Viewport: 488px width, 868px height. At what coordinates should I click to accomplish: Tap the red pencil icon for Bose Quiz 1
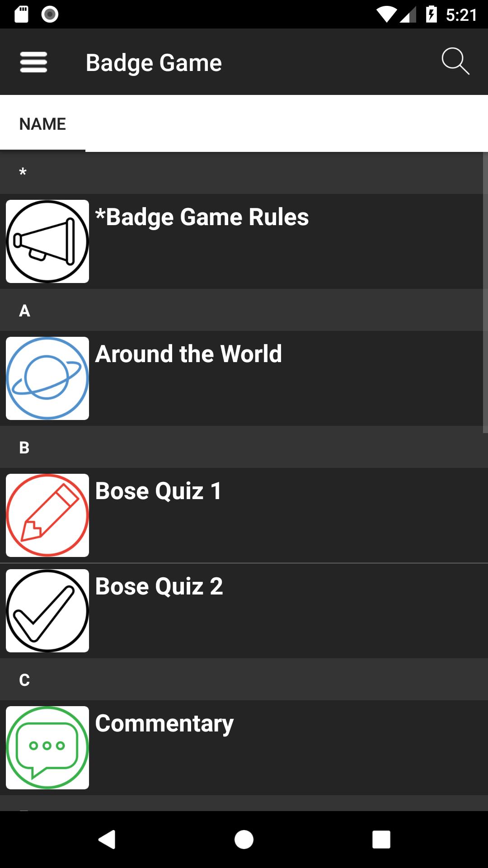click(x=47, y=515)
